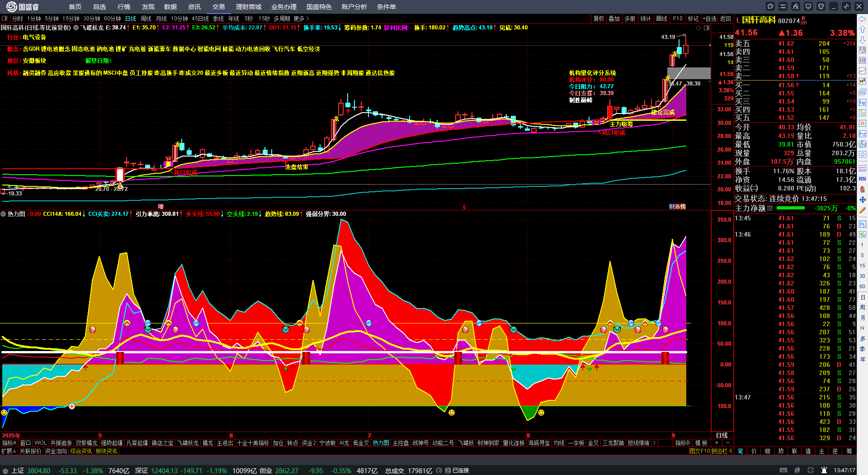Open the F12 icon in right sidebar

[863, 134]
